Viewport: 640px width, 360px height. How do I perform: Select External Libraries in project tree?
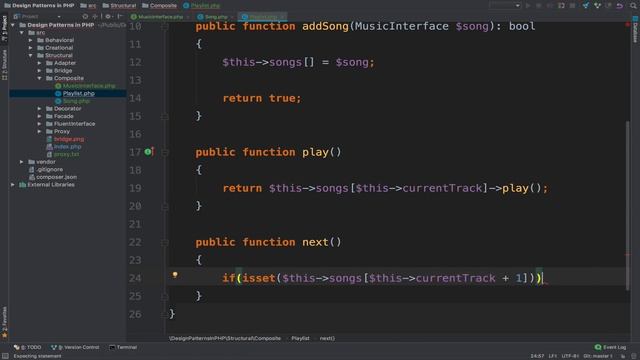[47, 184]
